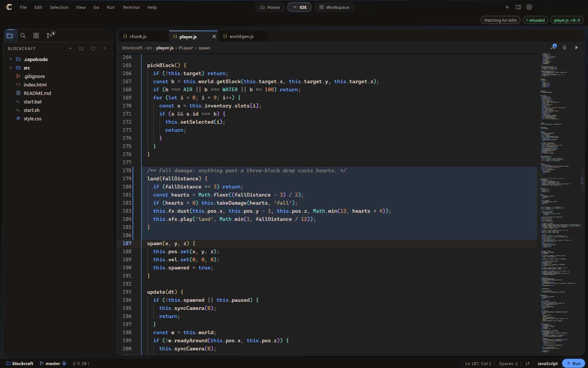Create a new folder in BLOCKCRAFT
588x368 pixels.
click(82, 48)
